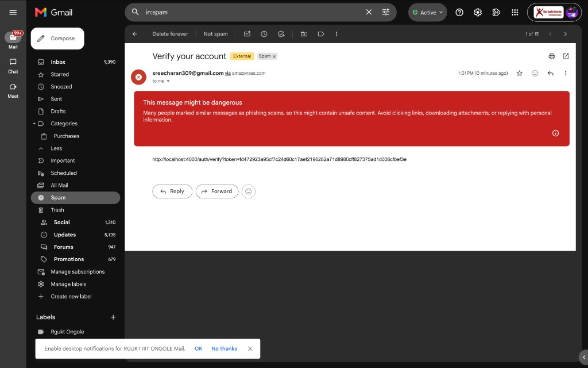
Task: Show search options filter icon
Action: [385, 12]
